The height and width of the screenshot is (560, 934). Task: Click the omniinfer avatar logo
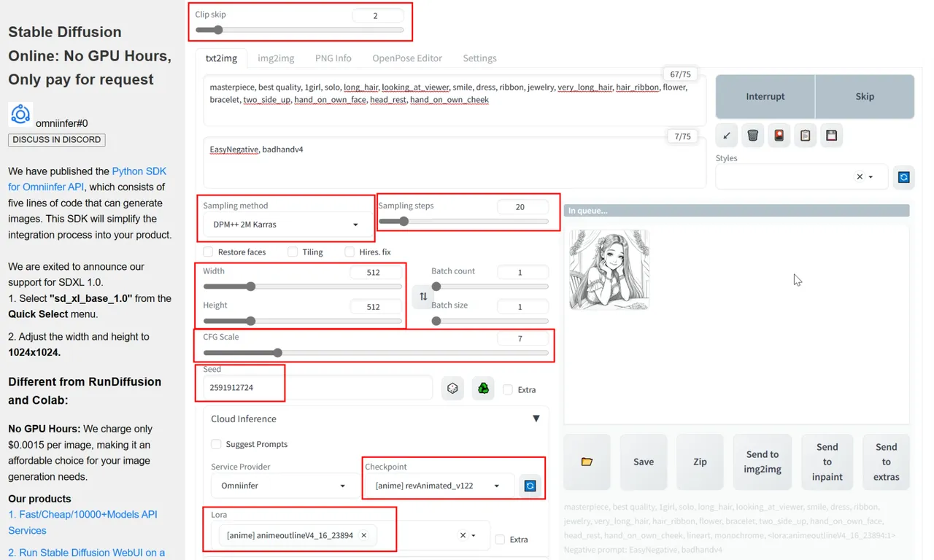click(20, 114)
